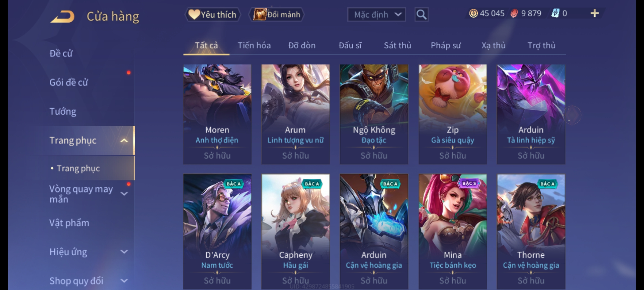This screenshot has width=644, height=290.
Task: Tap the plus icon to add currency
Action: click(595, 13)
